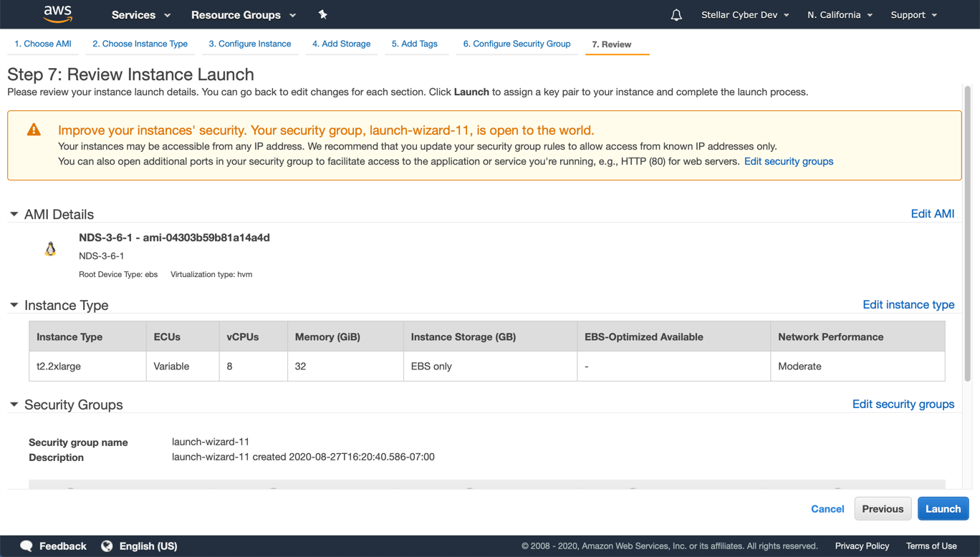Click the Linux penguin AMI icon
Viewport: 980px width, 557px height.
pyautogui.click(x=50, y=249)
